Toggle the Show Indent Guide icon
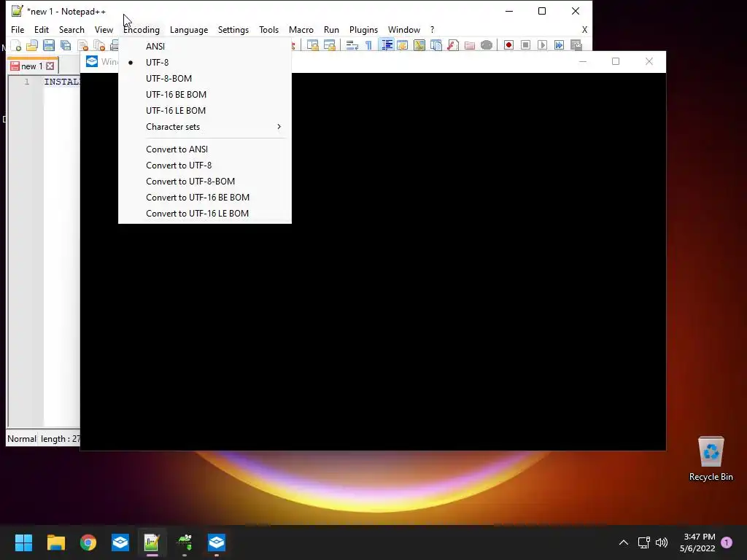Image resolution: width=747 pixels, height=560 pixels. point(387,45)
